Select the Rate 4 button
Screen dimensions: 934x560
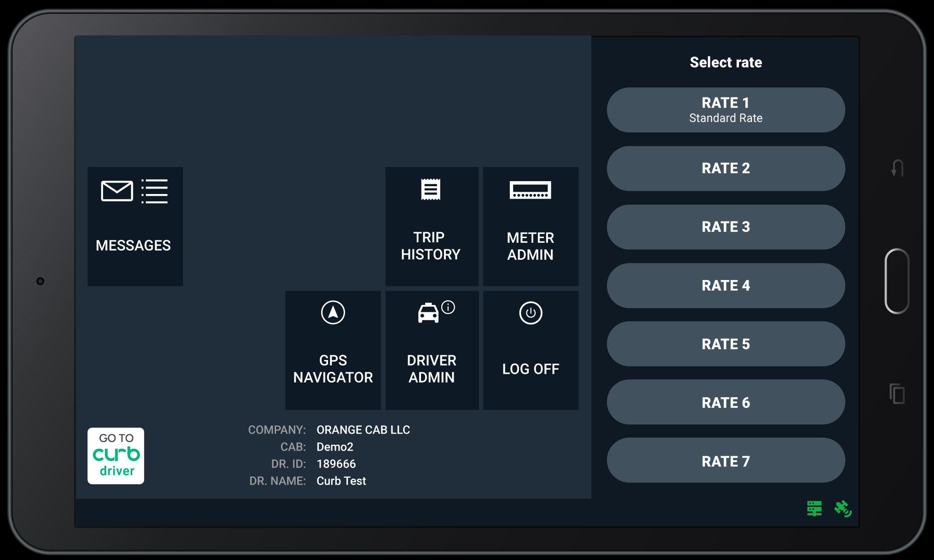pos(726,286)
